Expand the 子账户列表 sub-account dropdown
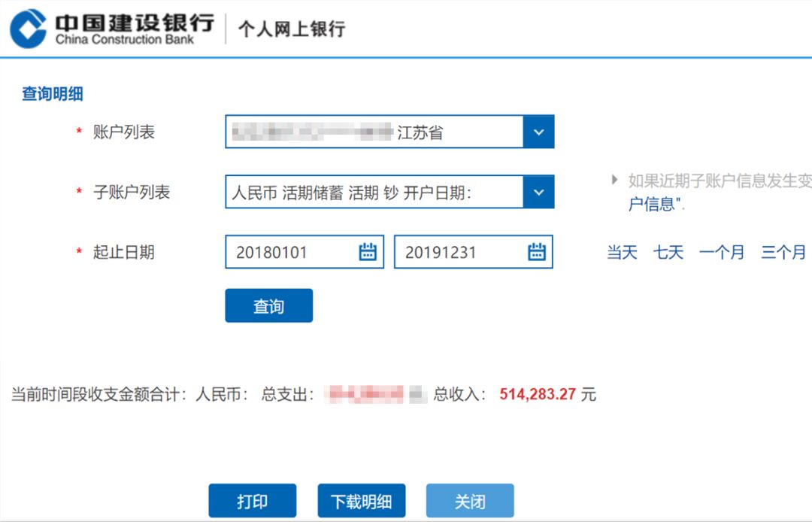812x522 pixels. pos(538,192)
